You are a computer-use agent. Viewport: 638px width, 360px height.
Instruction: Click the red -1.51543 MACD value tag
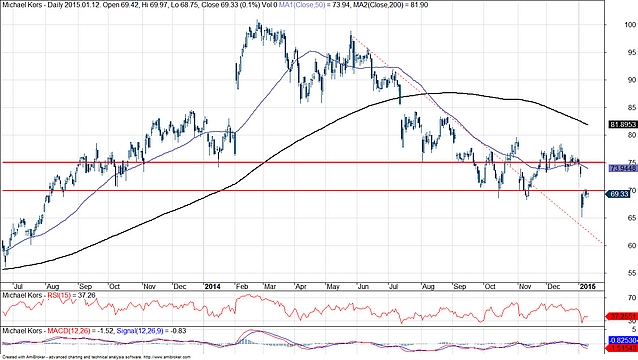pos(623,349)
